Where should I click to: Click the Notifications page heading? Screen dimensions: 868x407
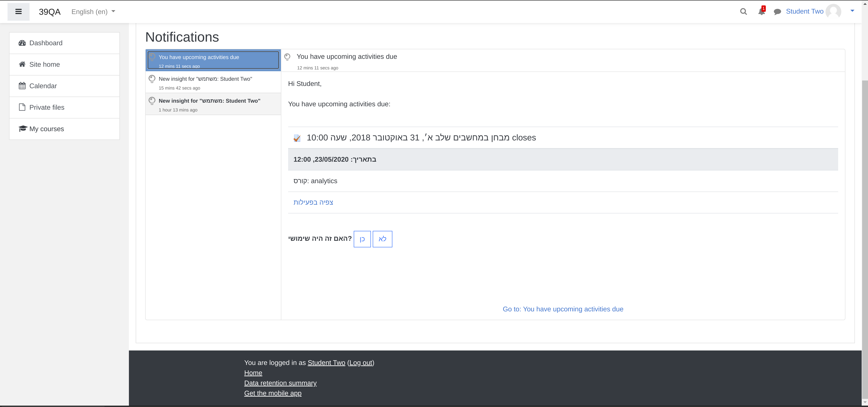click(182, 37)
